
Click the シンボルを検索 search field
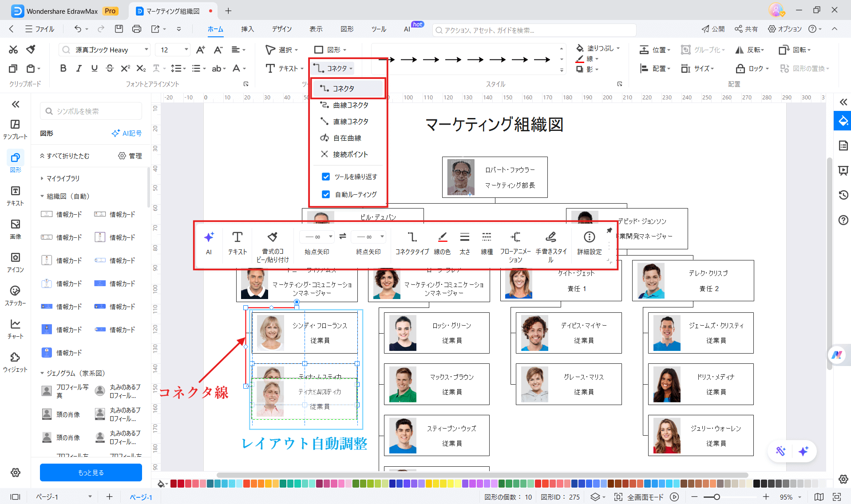pos(91,110)
